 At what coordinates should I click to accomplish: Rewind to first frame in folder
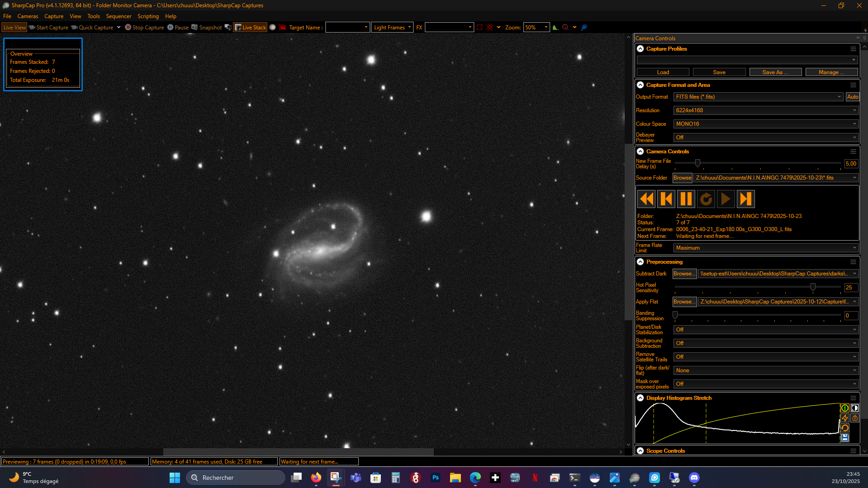[x=646, y=199]
